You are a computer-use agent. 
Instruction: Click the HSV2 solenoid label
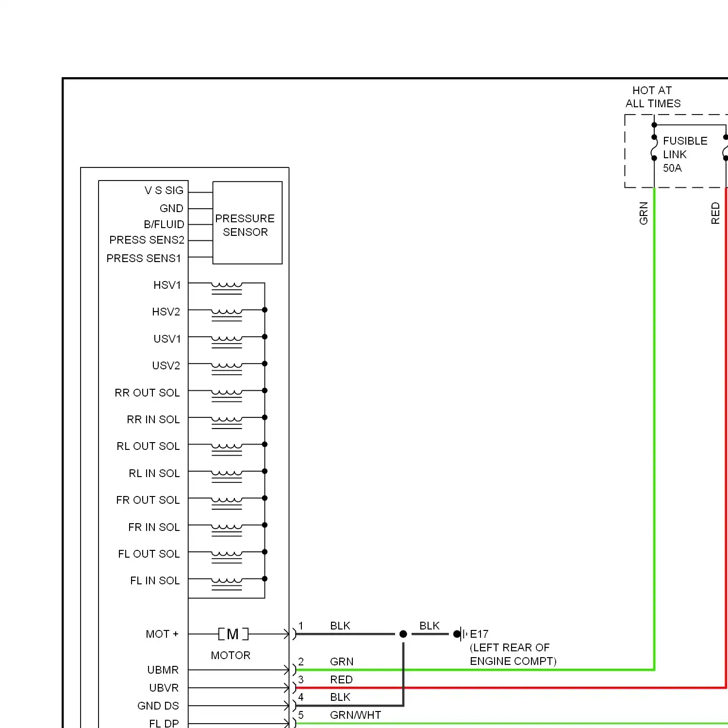tap(166, 312)
